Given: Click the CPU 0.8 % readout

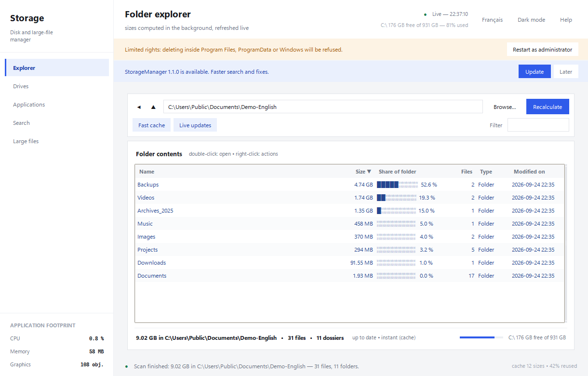Looking at the screenshot, I should coord(57,338).
